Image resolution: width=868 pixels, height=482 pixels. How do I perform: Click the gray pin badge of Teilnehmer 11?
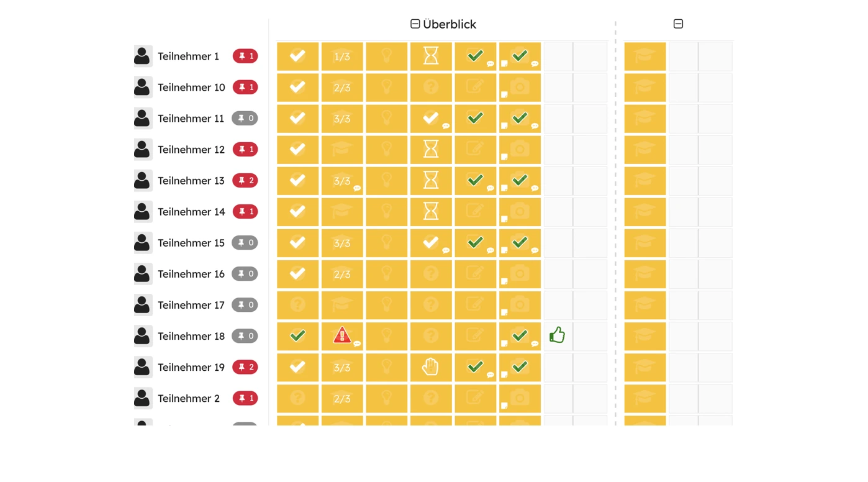[x=245, y=119]
